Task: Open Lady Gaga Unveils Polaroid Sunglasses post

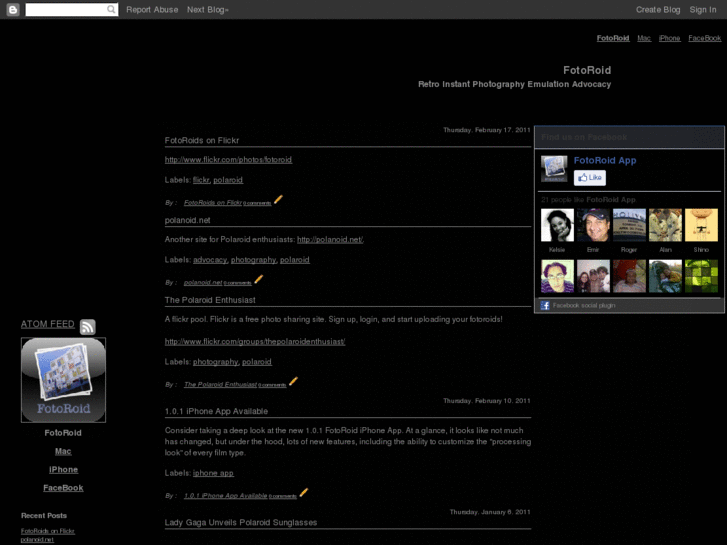Action: click(241, 523)
